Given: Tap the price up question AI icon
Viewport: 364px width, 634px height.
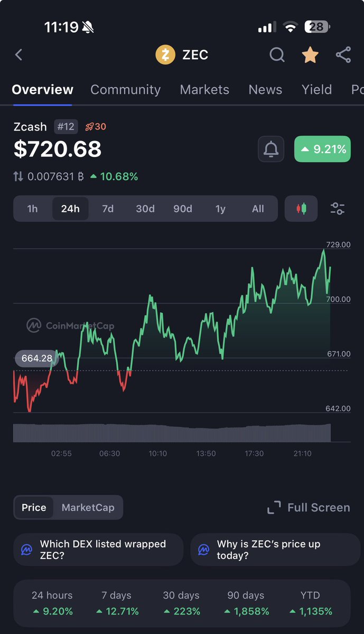Looking at the screenshot, I should 203,550.
